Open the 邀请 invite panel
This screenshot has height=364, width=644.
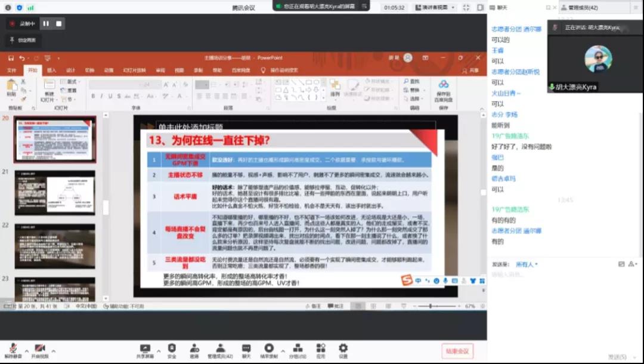(194, 349)
